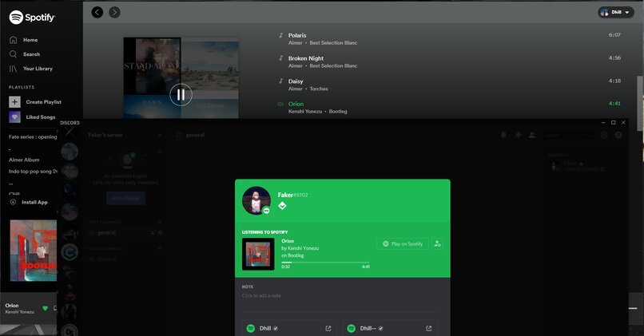The width and height of the screenshot is (644, 336).
Task: Open Search in Spotify sidebar
Action: click(25, 54)
